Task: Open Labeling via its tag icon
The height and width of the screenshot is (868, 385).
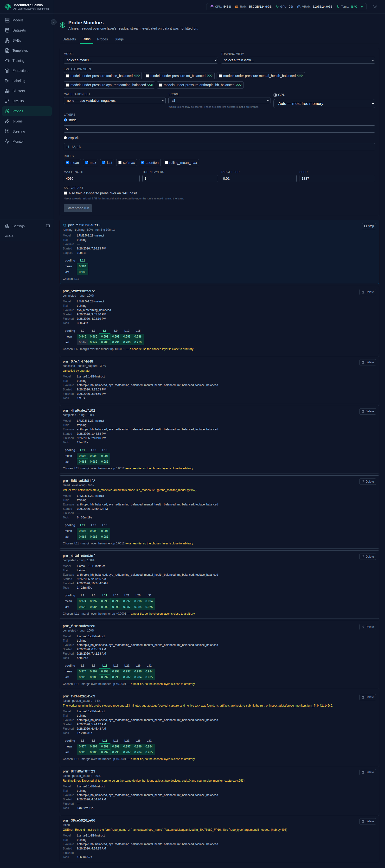Action: pos(7,81)
